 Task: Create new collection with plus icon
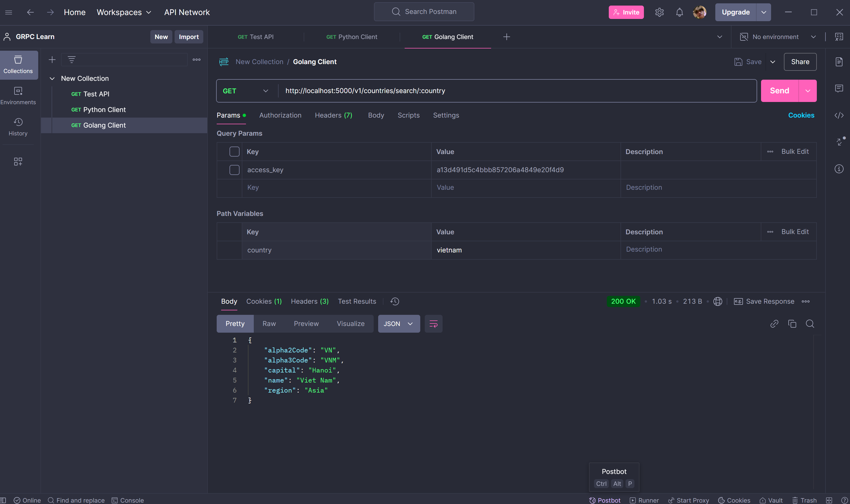pos(52,60)
